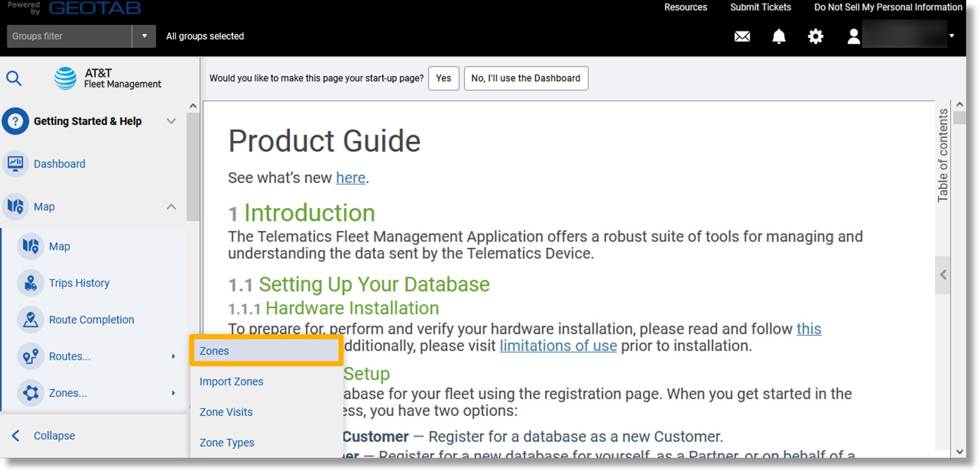This screenshot has height=472, width=980.
Task: Expand the Zones submenu arrow
Action: point(173,393)
